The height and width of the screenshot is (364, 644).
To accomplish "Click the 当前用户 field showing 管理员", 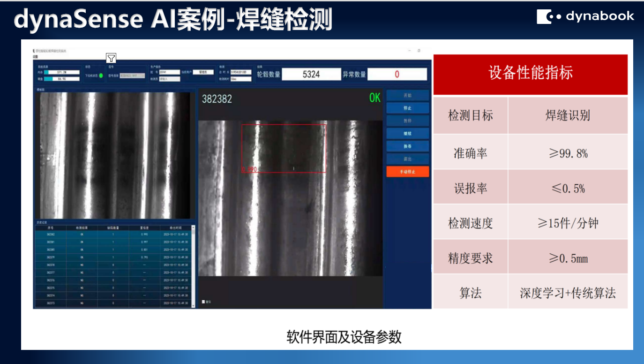I will (203, 72).
